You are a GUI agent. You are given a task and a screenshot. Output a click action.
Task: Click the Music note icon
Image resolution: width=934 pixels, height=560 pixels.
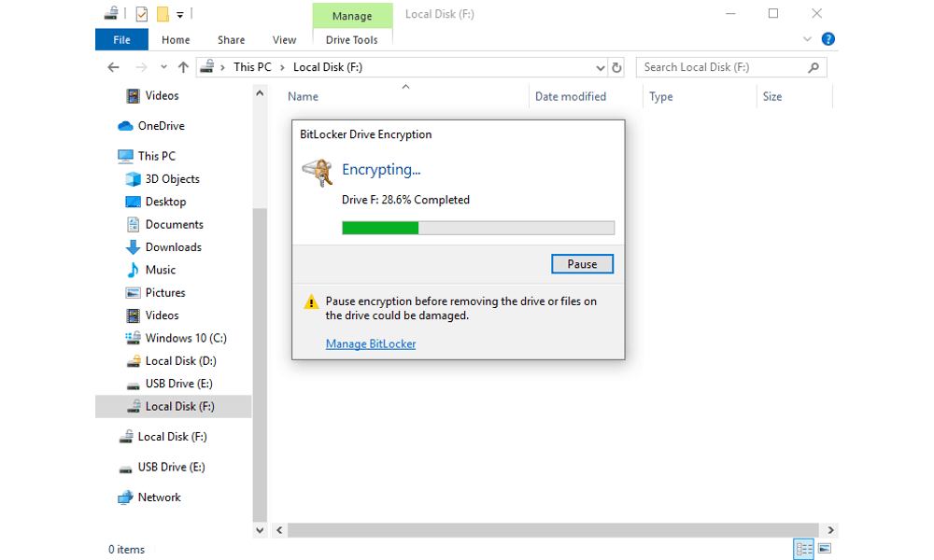tap(133, 270)
